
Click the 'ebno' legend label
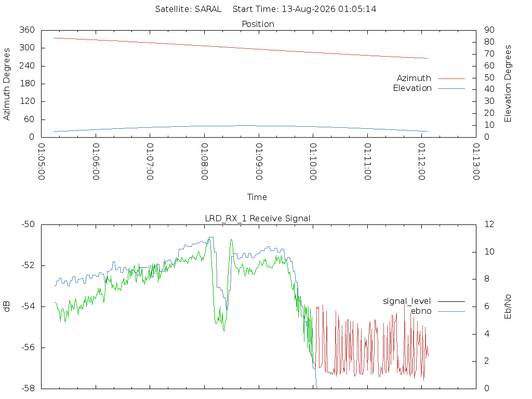pos(421,311)
